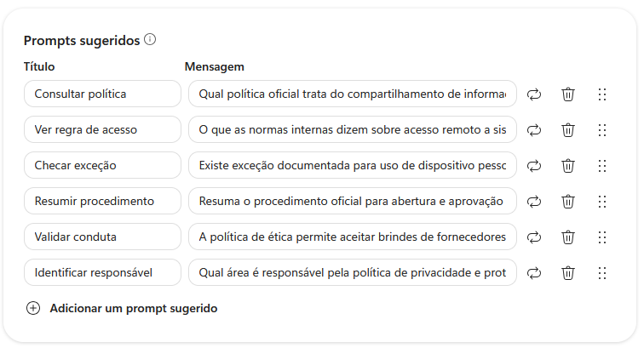Delete the Validar conduta prompt

(x=568, y=237)
